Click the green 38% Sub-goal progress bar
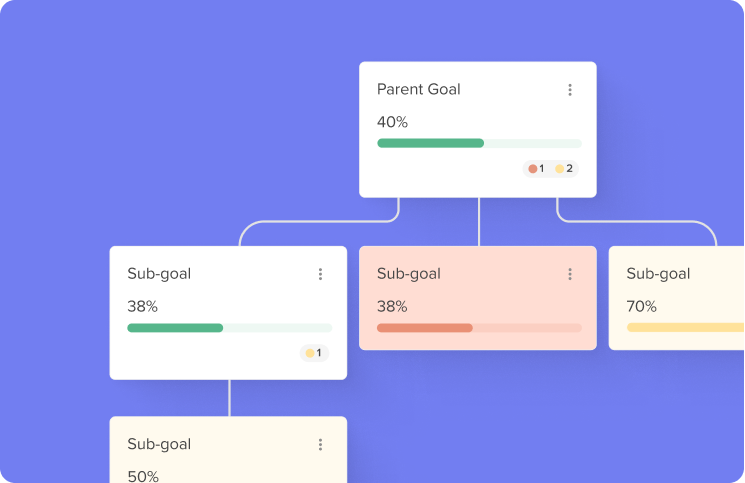 [x=229, y=328]
